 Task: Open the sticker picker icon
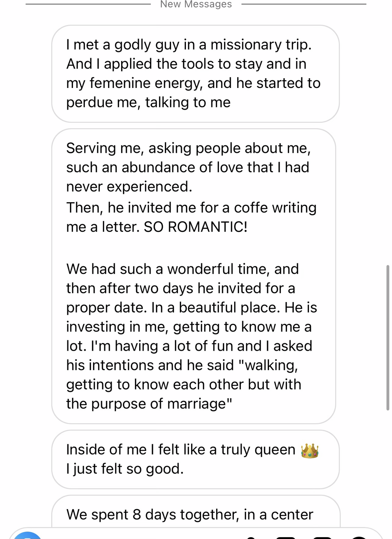coord(322,537)
